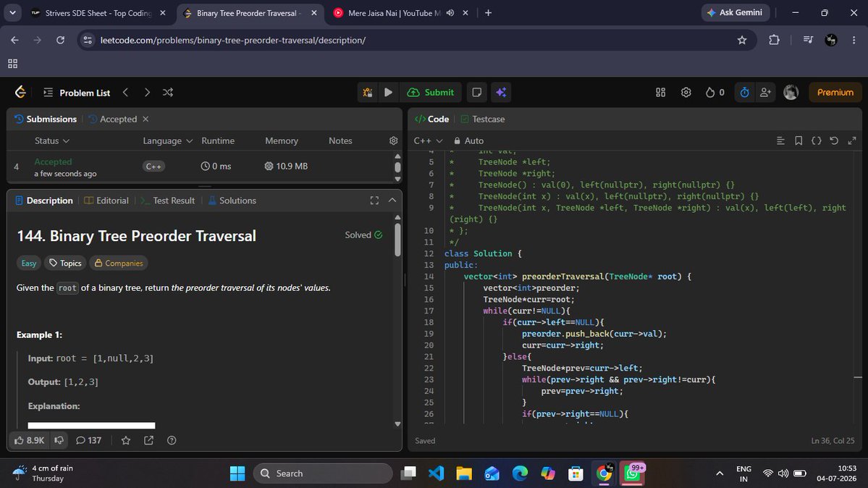Open the Test Result tab
This screenshot has width=868, height=488.
[168, 201]
